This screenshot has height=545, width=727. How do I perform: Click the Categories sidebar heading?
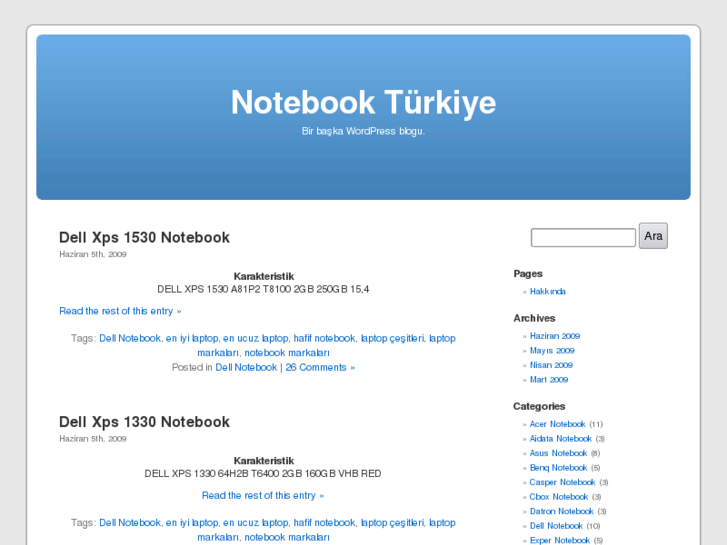(539, 406)
